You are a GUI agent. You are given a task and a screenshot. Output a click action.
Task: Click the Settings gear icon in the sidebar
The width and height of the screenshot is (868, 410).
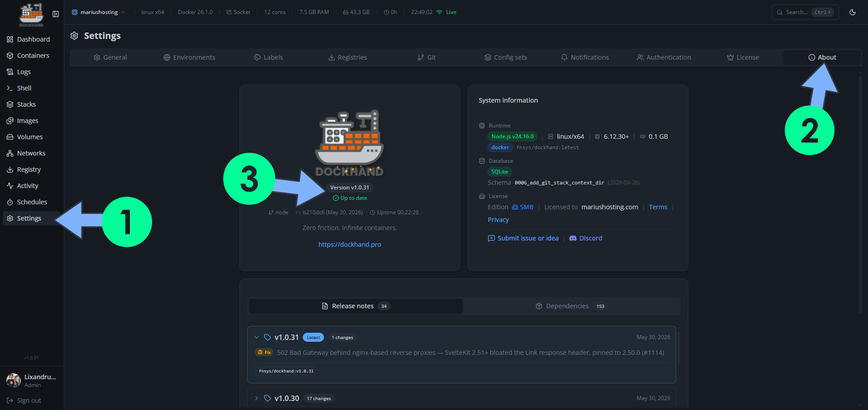coord(10,218)
